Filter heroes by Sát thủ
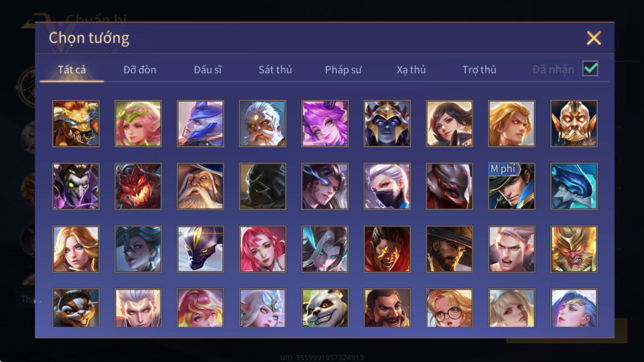644x362 pixels. click(x=275, y=70)
